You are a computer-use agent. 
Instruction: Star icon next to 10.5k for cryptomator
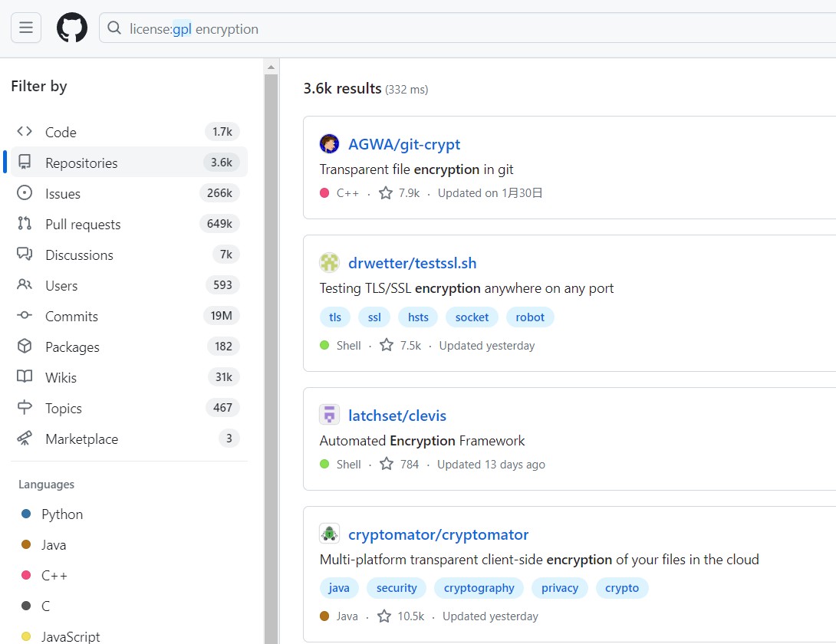384,616
